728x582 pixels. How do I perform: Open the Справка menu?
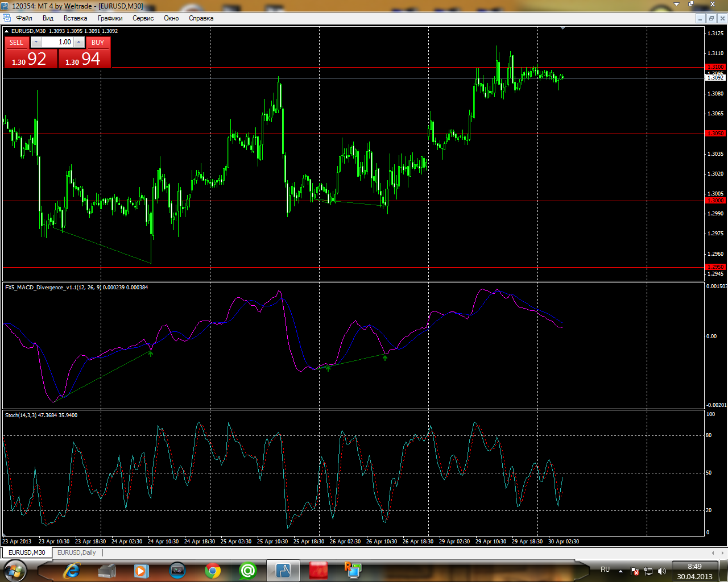click(x=201, y=18)
